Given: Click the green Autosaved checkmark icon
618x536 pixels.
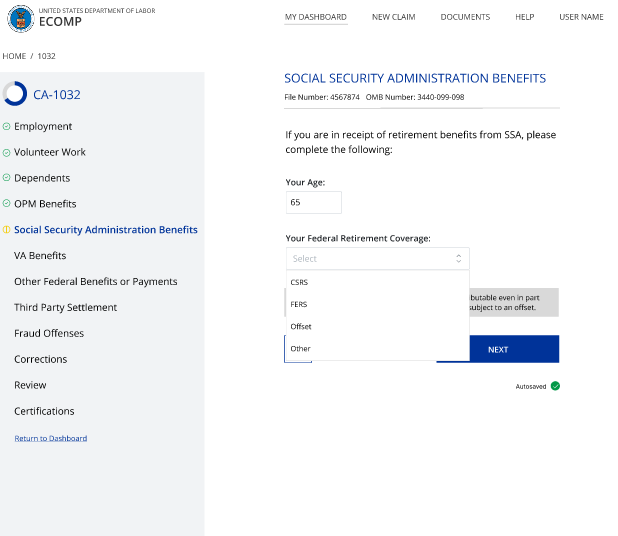Looking at the screenshot, I should tap(555, 386).
